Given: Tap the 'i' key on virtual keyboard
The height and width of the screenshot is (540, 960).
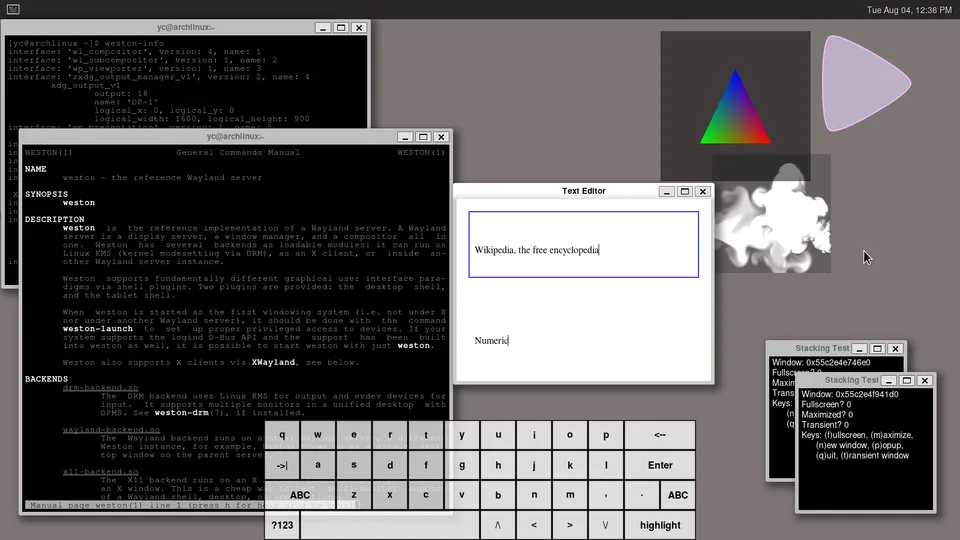Looking at the screenshot, I should (534, 435).
